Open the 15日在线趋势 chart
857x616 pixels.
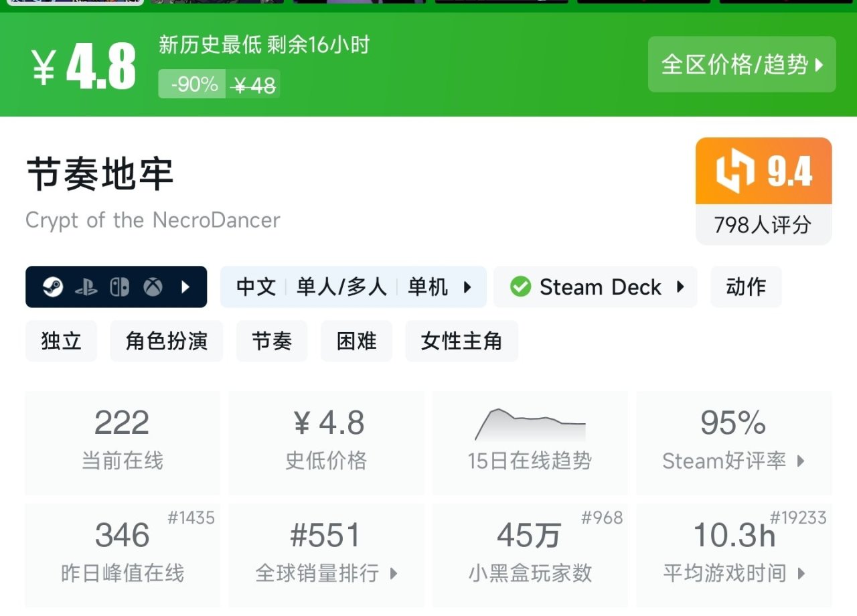[x=530, y=443]
